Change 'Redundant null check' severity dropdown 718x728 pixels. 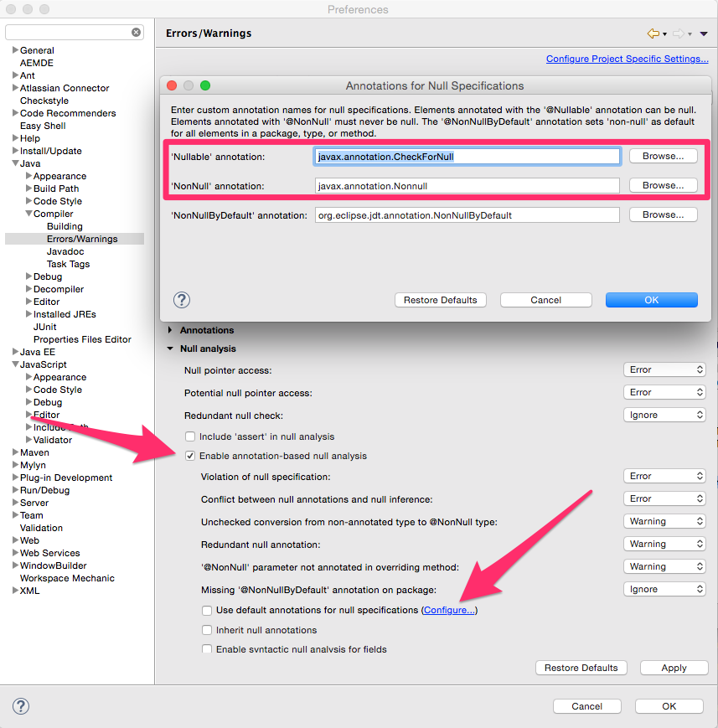pyautogui.click(x=664, y=415)
